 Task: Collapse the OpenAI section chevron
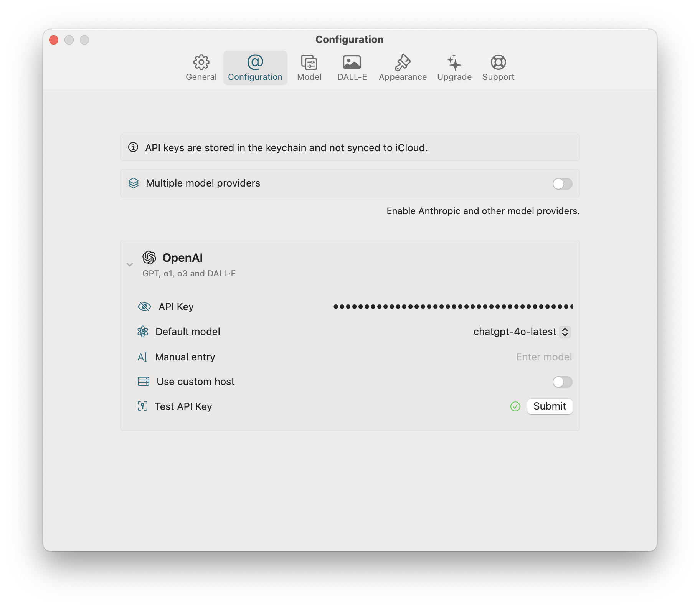point(130,264)
